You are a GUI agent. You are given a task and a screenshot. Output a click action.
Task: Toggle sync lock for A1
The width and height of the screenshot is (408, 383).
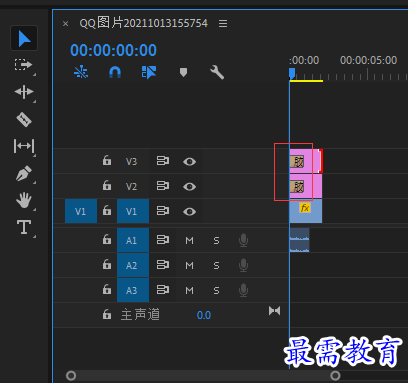[x=163, y=240]
